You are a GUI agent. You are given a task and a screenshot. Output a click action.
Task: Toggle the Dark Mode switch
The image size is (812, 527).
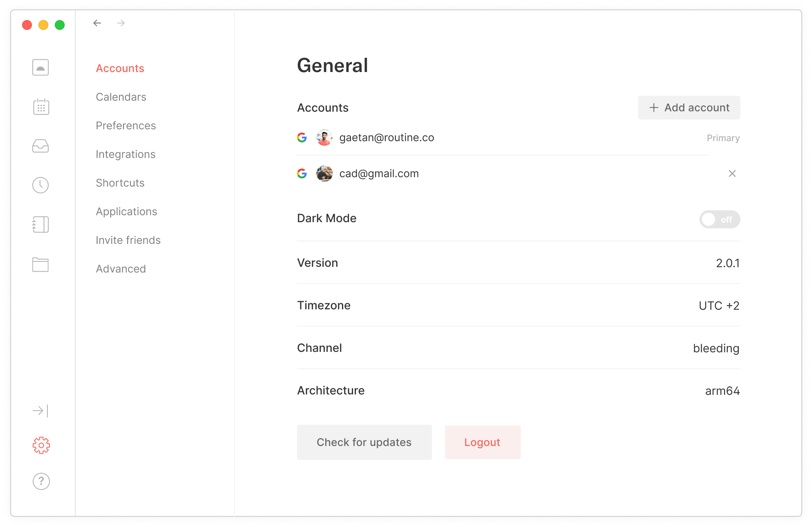click(x=719, y=220)
